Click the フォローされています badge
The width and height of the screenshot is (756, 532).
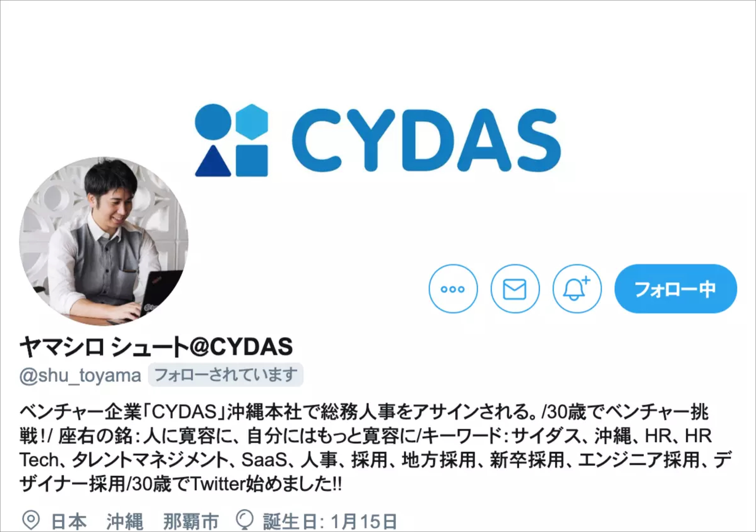(x=226, y=375)
